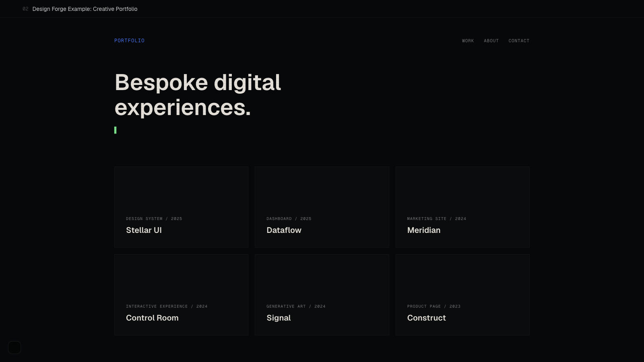Click the PORTFOLIO logo link
644x362 pixels.
[x=129, y=41]
